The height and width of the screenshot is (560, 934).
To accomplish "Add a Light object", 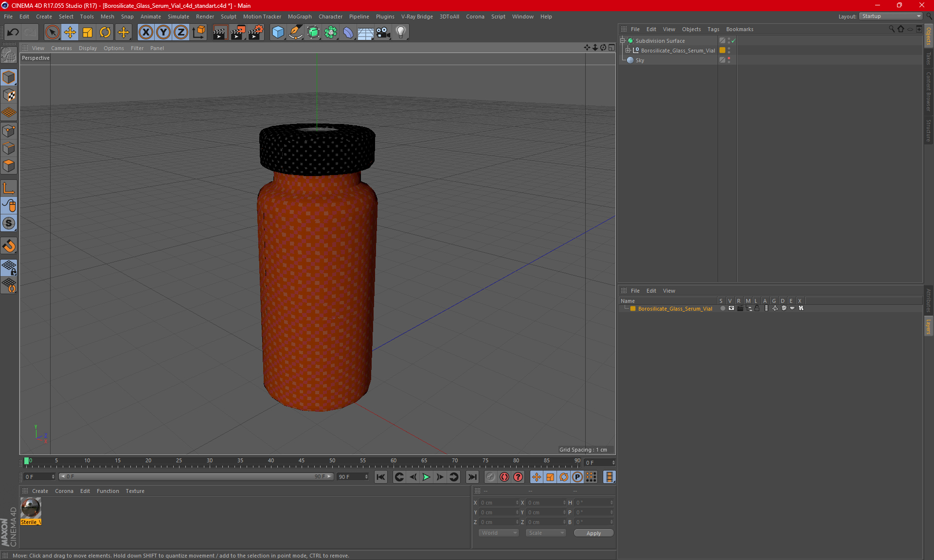I will [401, 32].
